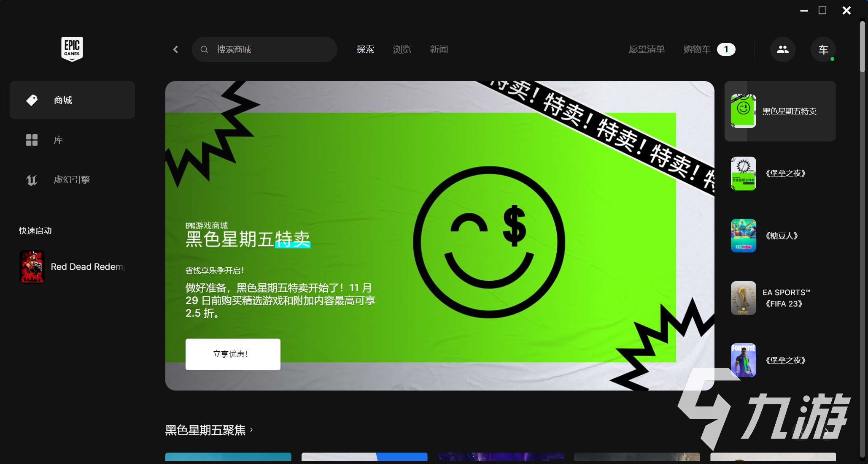
Task: Select the 探索 tab
Action: [x=365, y=49]
